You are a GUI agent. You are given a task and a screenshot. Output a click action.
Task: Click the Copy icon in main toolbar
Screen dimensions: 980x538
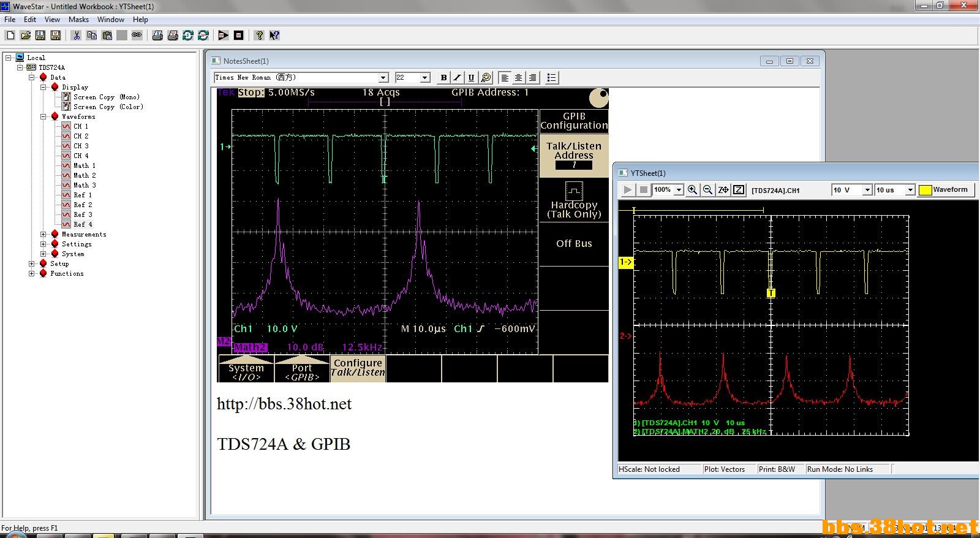coord(92,36)
